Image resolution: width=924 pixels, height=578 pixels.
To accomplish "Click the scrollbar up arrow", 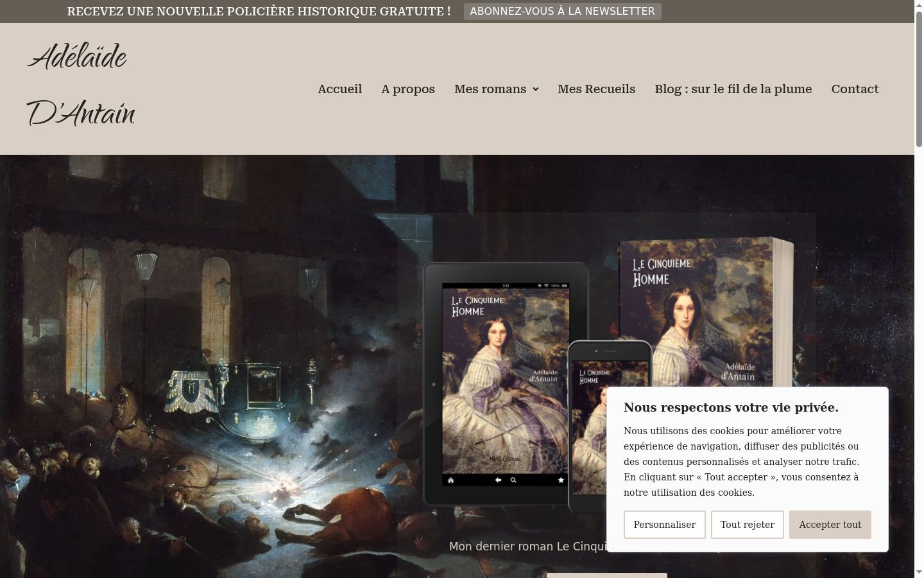I will pos(919,5).
